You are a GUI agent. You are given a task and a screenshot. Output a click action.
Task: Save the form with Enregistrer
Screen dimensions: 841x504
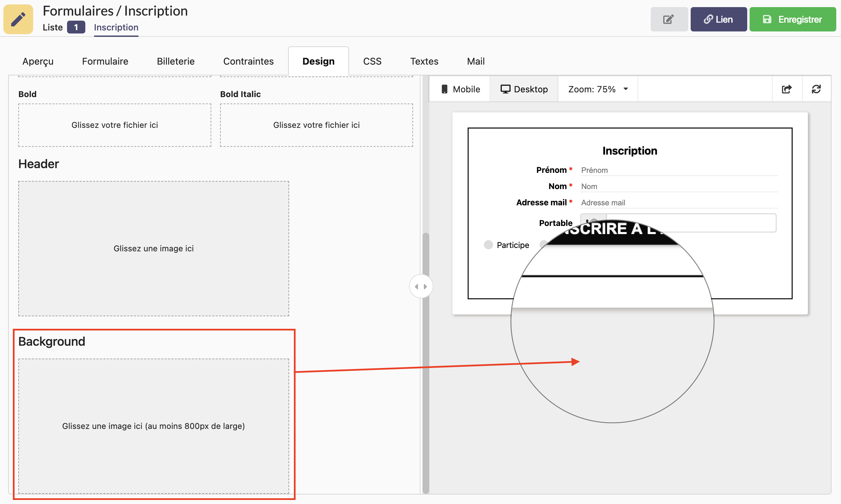[x=792, y=19]
